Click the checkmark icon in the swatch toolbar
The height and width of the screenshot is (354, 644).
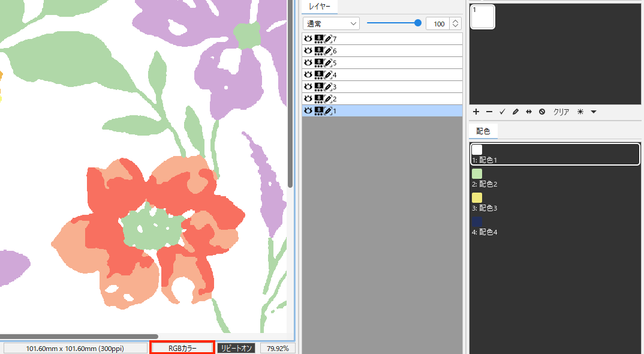point(502,112)
